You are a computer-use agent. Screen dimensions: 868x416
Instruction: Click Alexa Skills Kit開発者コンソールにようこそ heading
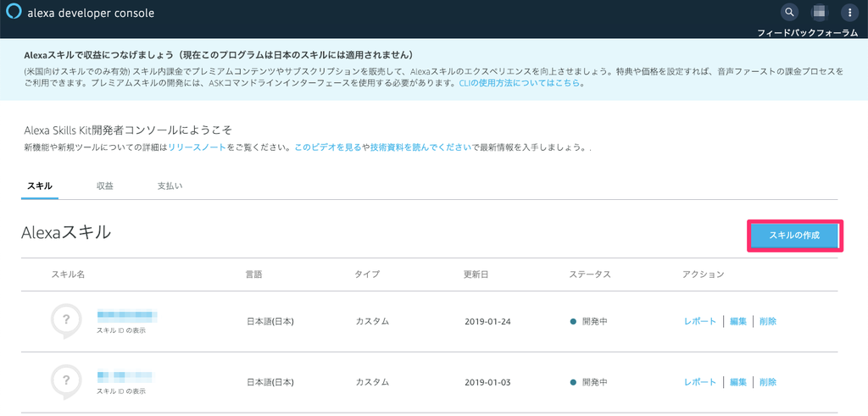coord(128,130)
